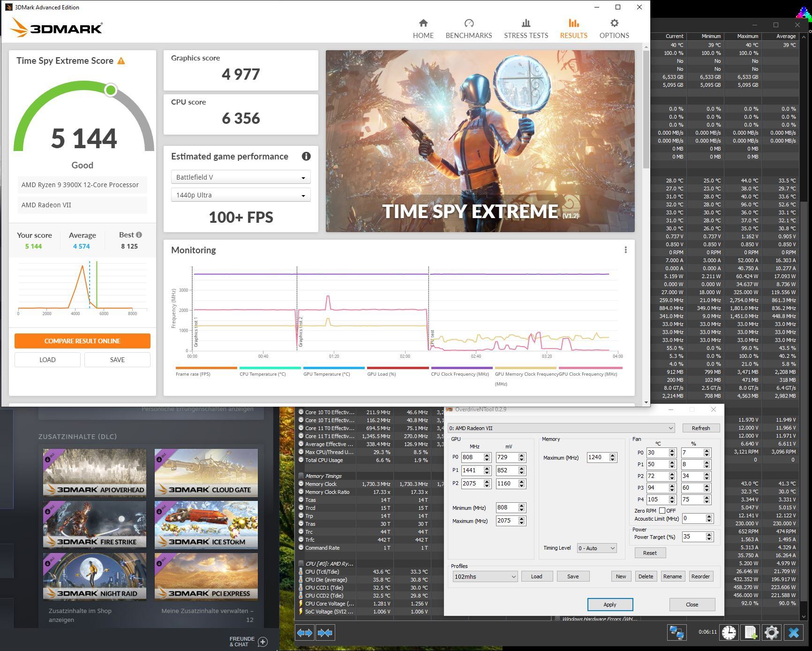Image resolution: width=812 pixels, height=651 pixels.
Task: Click the 3DMark logo
Action: (56, 28)
